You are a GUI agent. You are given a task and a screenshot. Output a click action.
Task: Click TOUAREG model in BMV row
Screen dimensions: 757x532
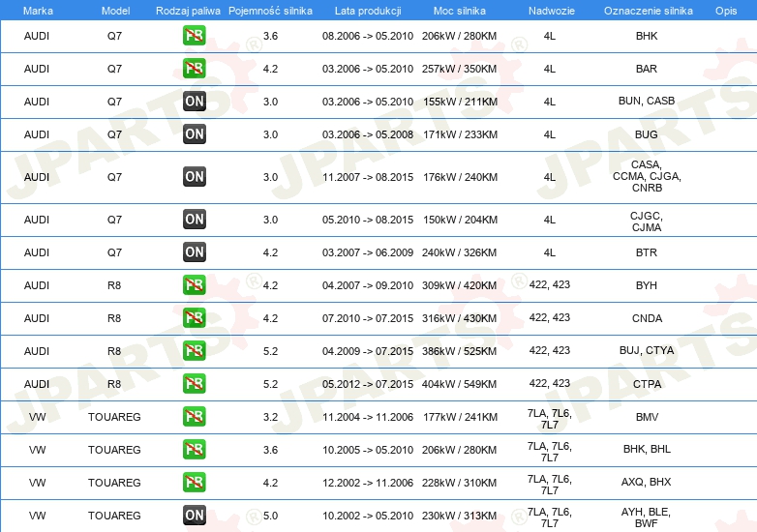114,417
